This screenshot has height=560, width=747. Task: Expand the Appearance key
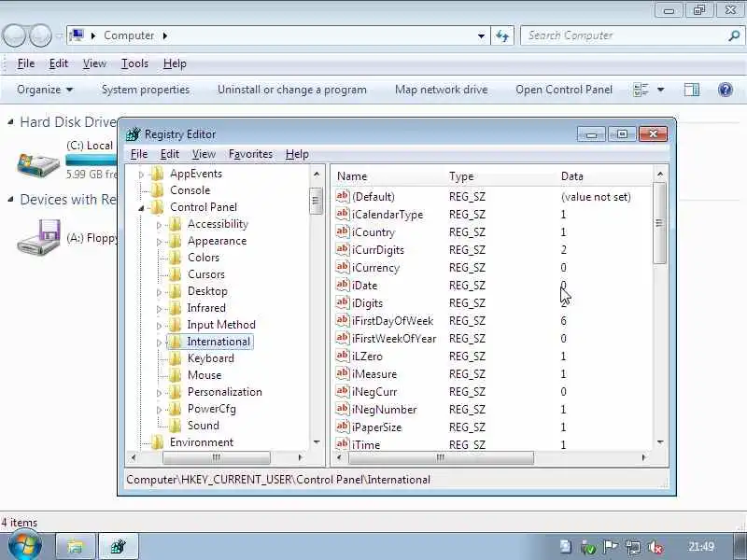point(159,242)
